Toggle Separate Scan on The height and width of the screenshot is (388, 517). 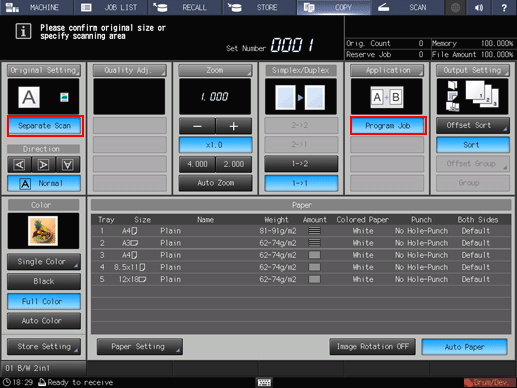(45, 126)
